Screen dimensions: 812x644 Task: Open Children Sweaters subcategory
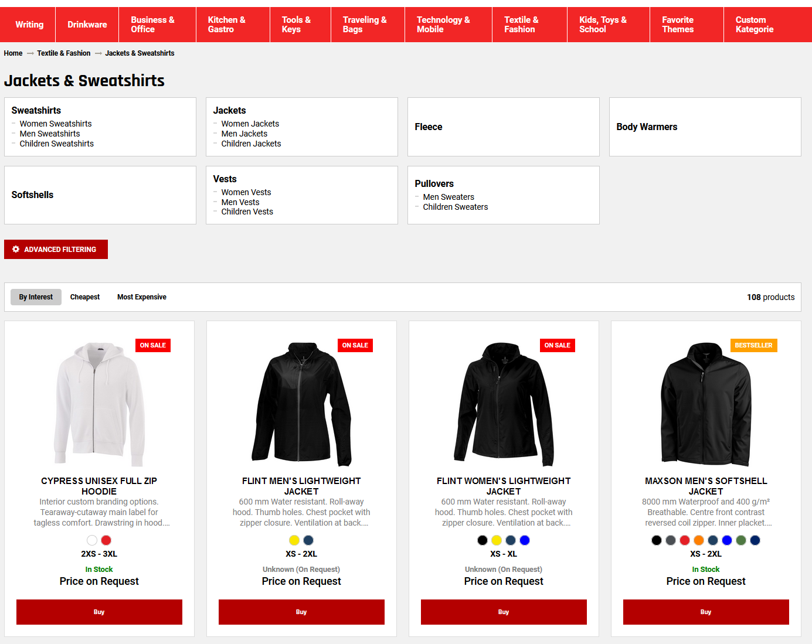(456, 207)
